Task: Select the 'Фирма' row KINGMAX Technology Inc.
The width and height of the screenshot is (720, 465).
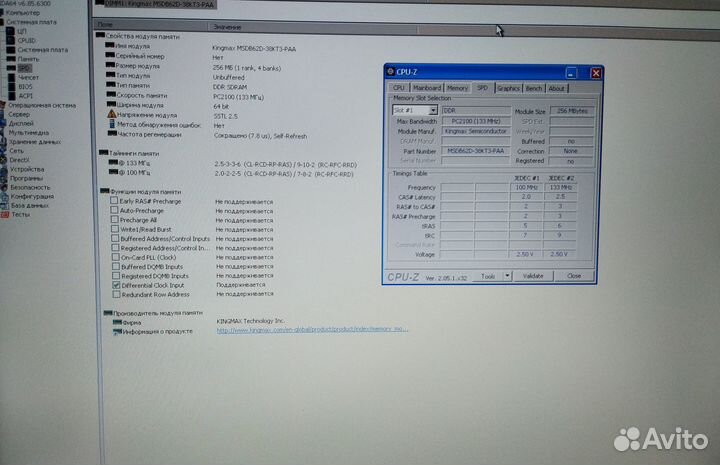Action: [199, 322]
